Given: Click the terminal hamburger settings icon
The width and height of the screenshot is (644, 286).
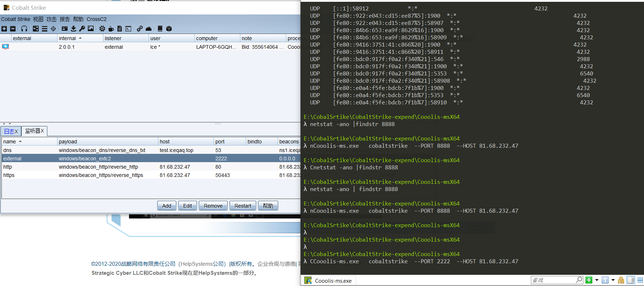Looking at the screenshot, I should [640, 280].
